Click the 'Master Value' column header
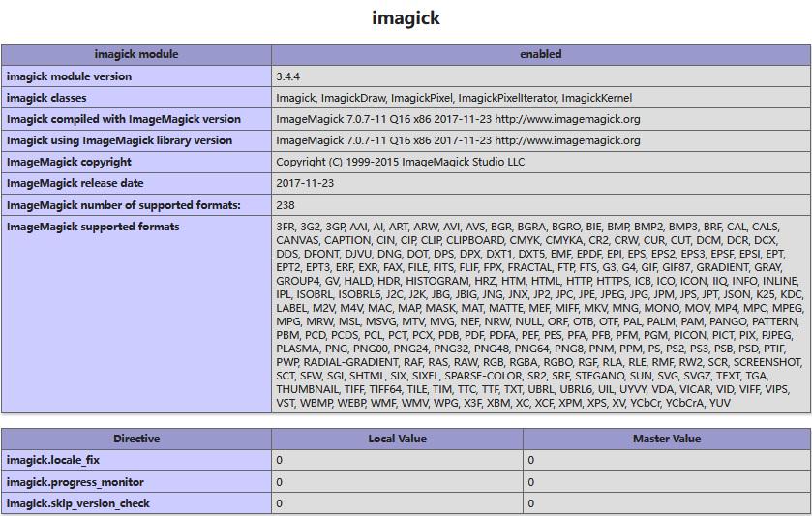Image resolution: width=812 pixels, height=516 pixels. click(667, 439)
